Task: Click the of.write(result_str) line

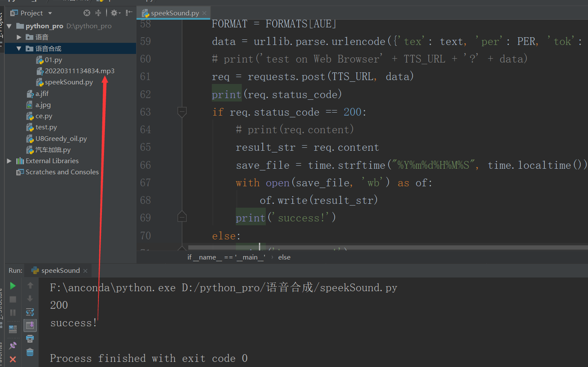Action: click(x=319, y=200)
